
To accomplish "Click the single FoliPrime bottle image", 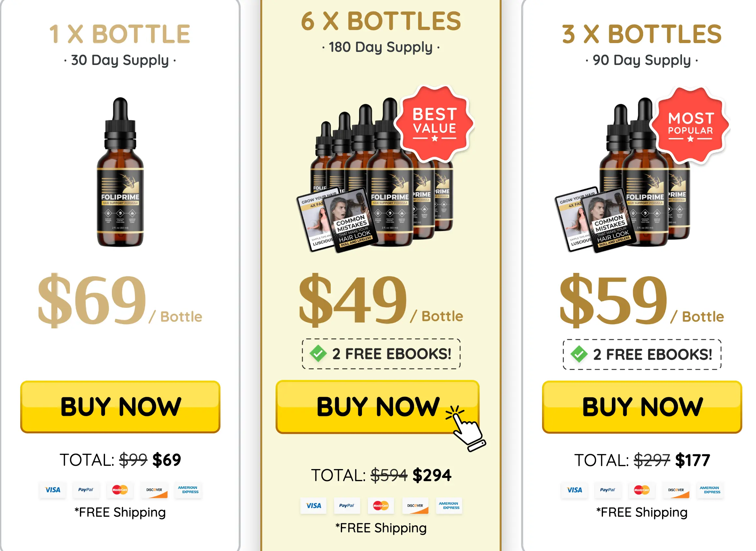I will (x=120, y=172).
